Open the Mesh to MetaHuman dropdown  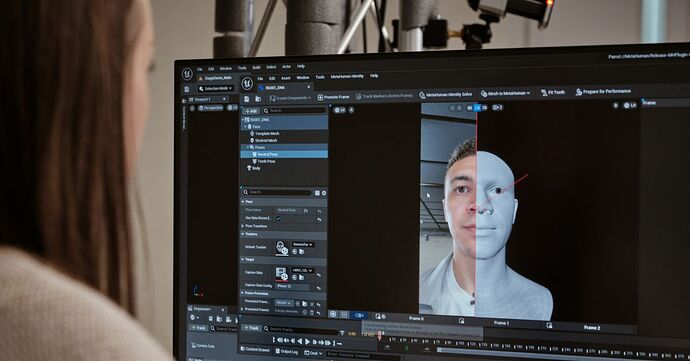(x=505, y=93)
